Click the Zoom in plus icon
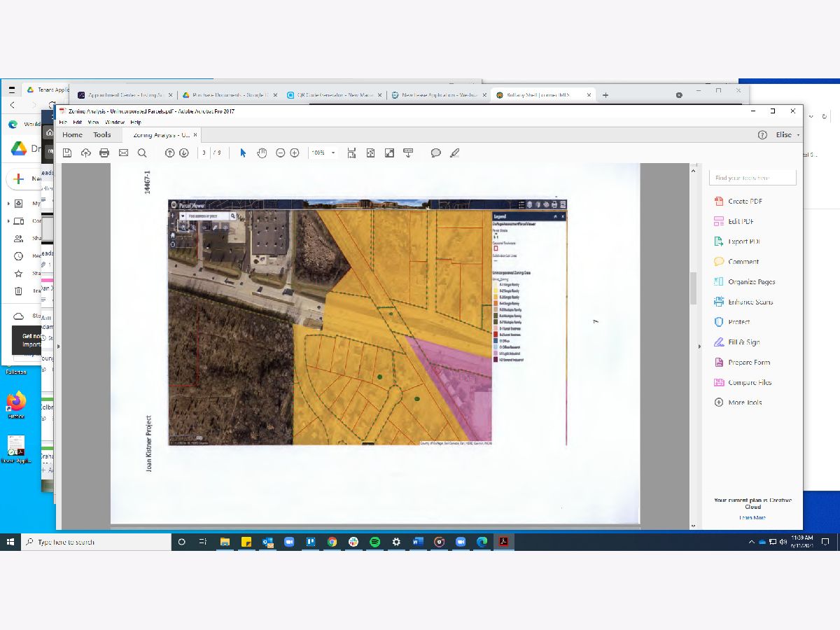Screen dimensions: 840x630 295,153
